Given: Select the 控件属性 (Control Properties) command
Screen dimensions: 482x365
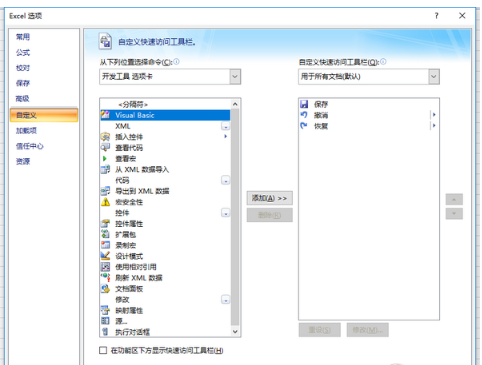Looking at the screenshot, I should point(165,224).
